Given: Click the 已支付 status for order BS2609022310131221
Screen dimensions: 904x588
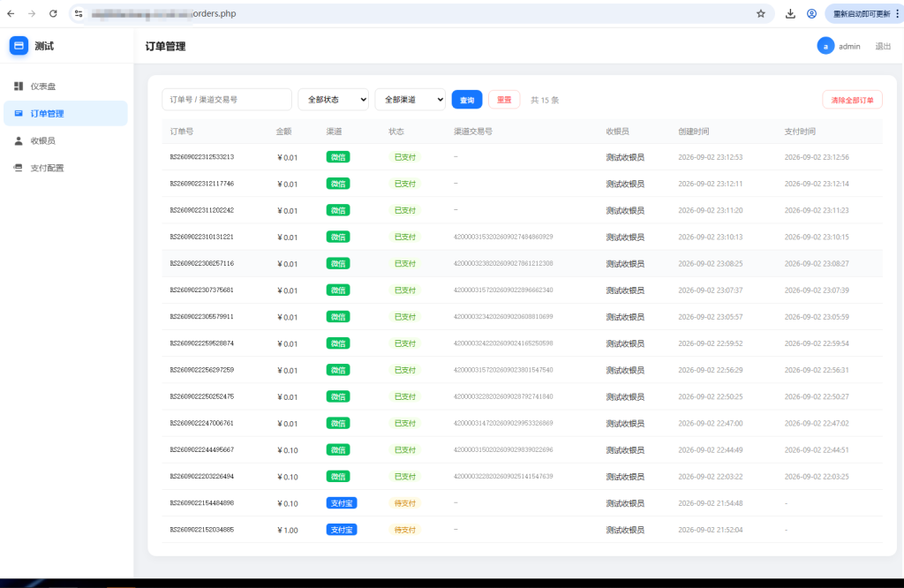Looking at the screenshot, I should click(x=404, y=237).
